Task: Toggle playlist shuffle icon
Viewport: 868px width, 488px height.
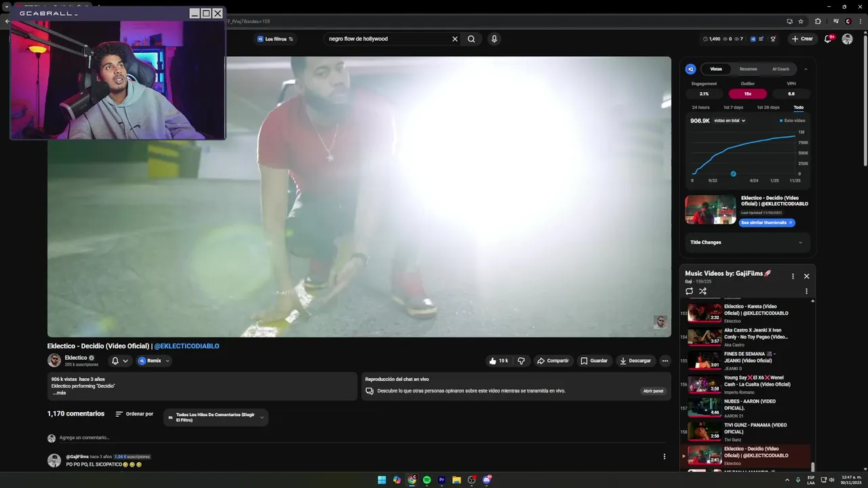Action: [x=703, y=291]
